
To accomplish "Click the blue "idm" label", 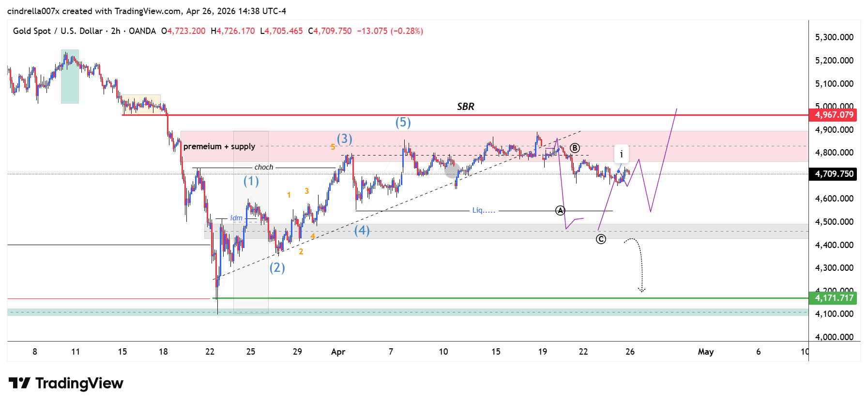I will (236, 218).
